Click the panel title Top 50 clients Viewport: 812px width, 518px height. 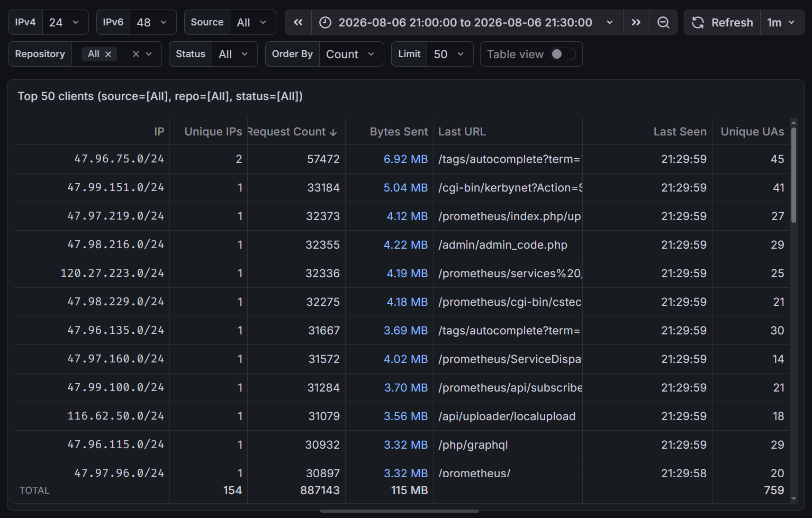160,96
